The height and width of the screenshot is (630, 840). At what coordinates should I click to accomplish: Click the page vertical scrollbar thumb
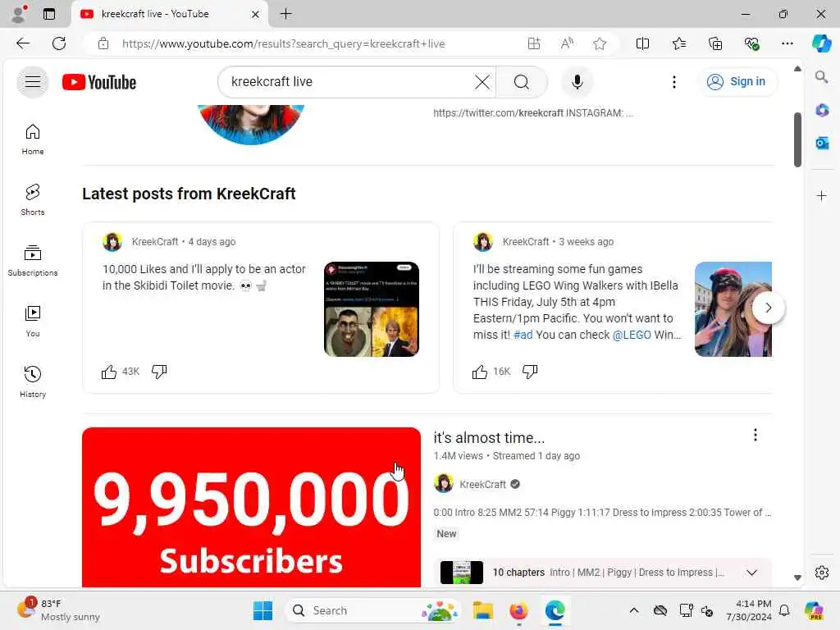pyautogui.click(x=797, y=139)
